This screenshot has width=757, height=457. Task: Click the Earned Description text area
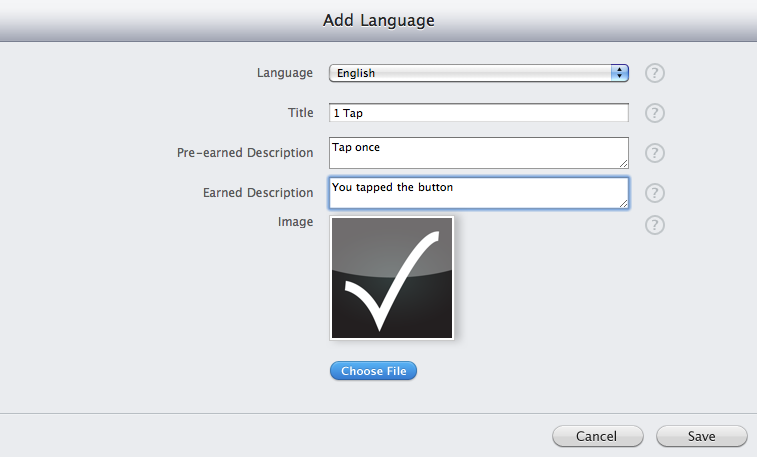[478, 193]
